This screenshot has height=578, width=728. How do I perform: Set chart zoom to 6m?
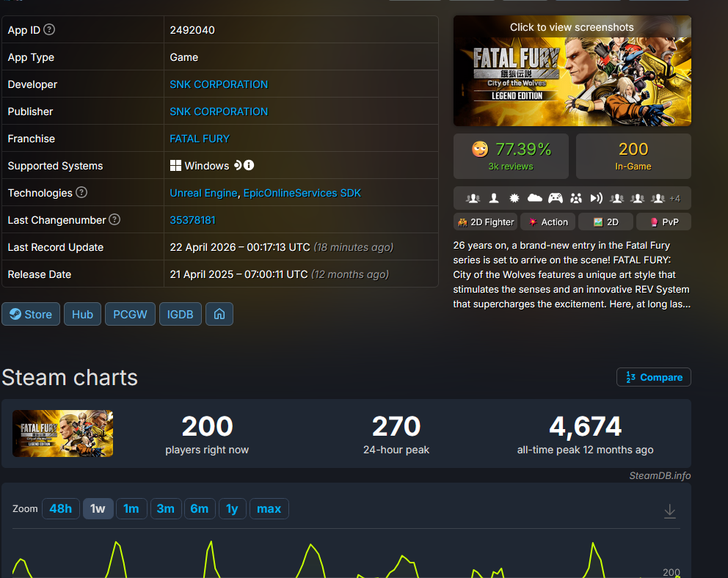coord(200,509)
